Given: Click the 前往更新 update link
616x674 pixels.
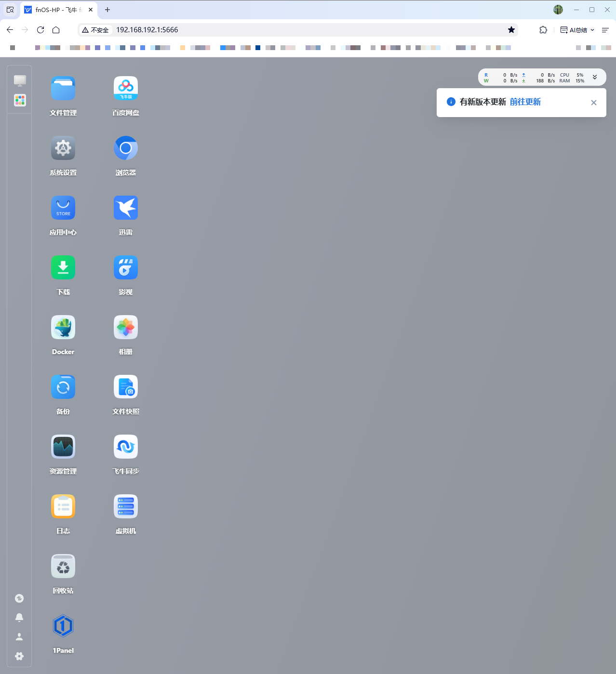Looking at the screenshot, I should [525, 102].
